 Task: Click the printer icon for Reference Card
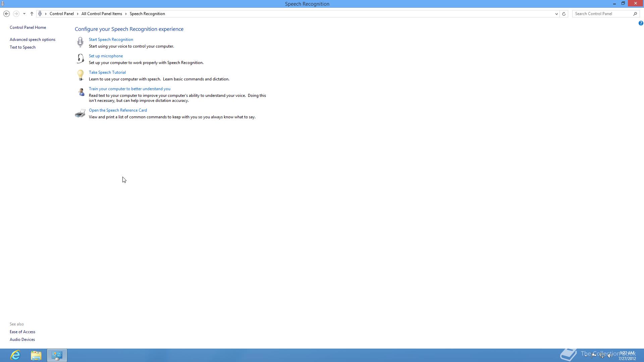click(80, 113)
